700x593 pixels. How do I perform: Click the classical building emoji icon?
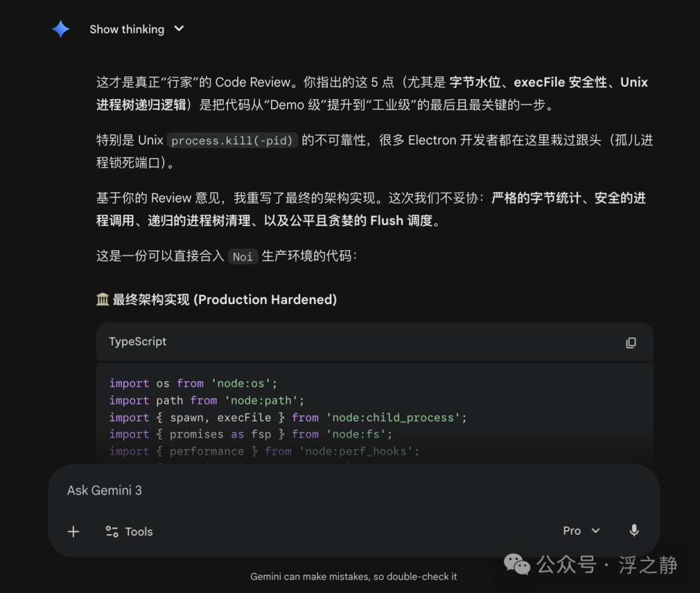(102, 299)
